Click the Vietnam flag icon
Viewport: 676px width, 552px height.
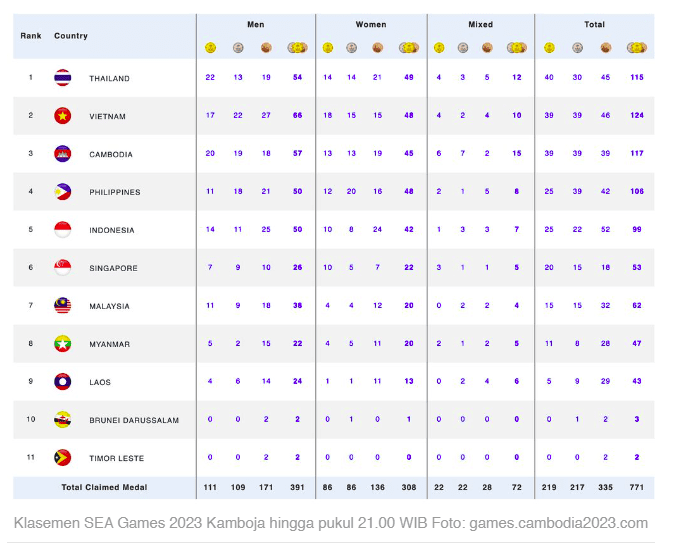click(62, 116)
